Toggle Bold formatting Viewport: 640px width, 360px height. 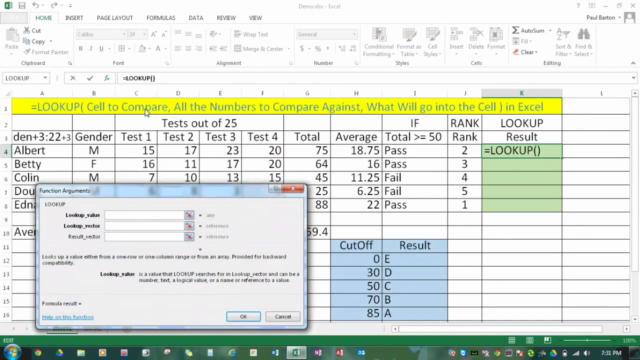tap(80, 49)
